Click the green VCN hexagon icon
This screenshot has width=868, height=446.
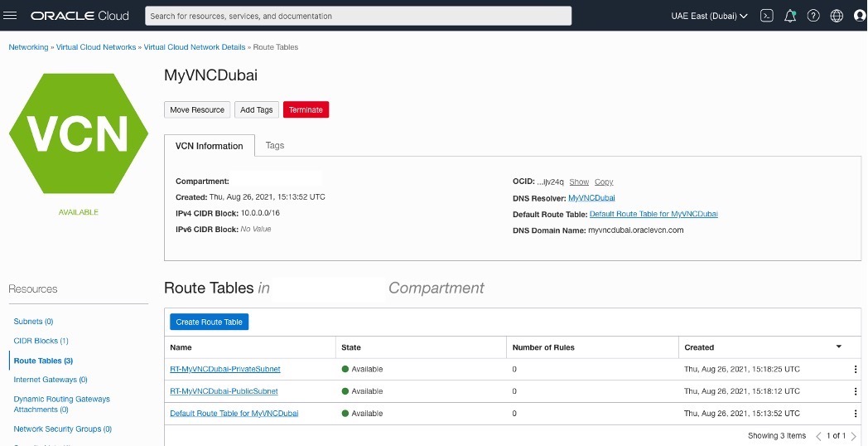pyautogui.click(x=79, y=133)
